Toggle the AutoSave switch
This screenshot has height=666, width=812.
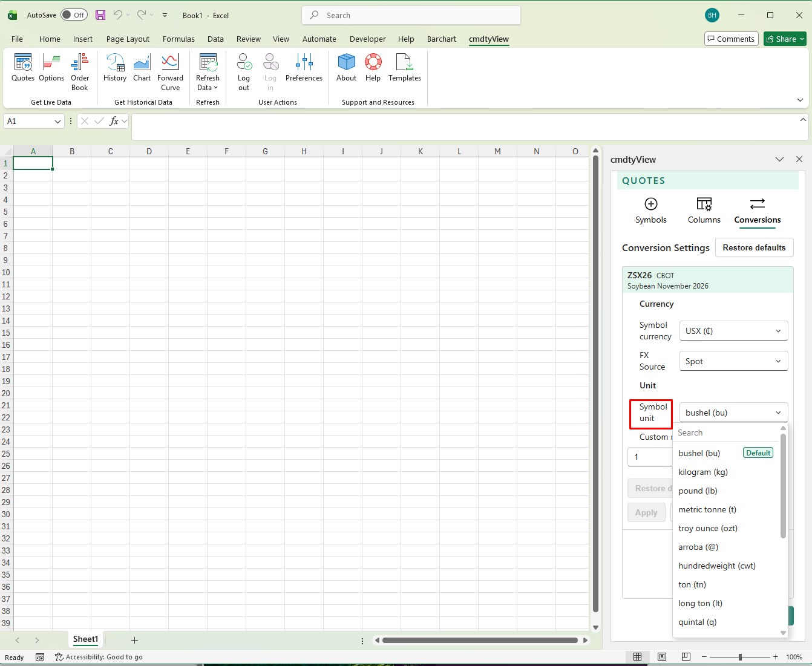(x=74, y=15)
